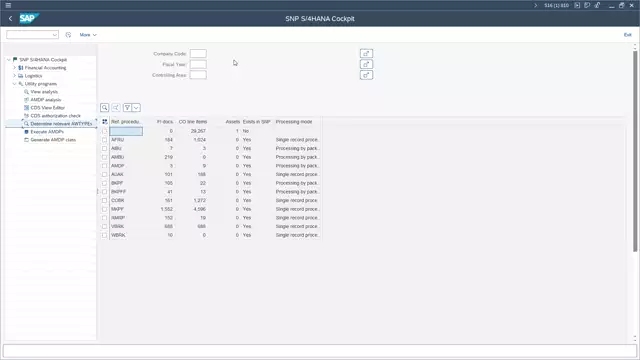The image size is (640, 360).
Task: Click the search icon in the table toolbar
Action: coord(104,108)
